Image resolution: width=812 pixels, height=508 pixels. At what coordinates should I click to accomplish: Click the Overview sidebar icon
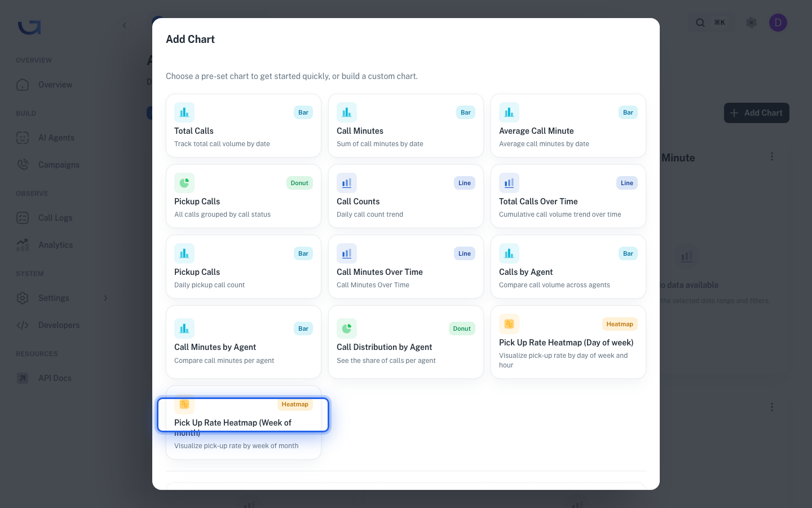(x=23, y=85)
